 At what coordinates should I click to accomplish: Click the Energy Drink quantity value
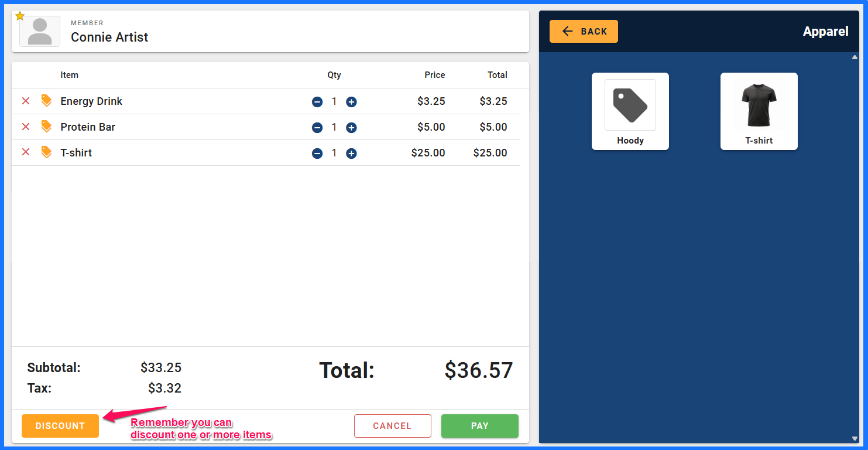pyautogui.click(x=334, y=101)
